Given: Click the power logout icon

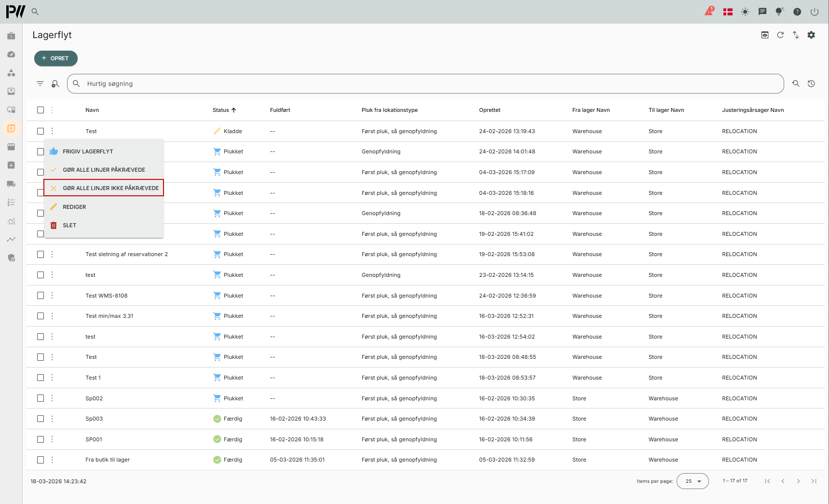Looking at the screenshot, I should tap(815, 12).
